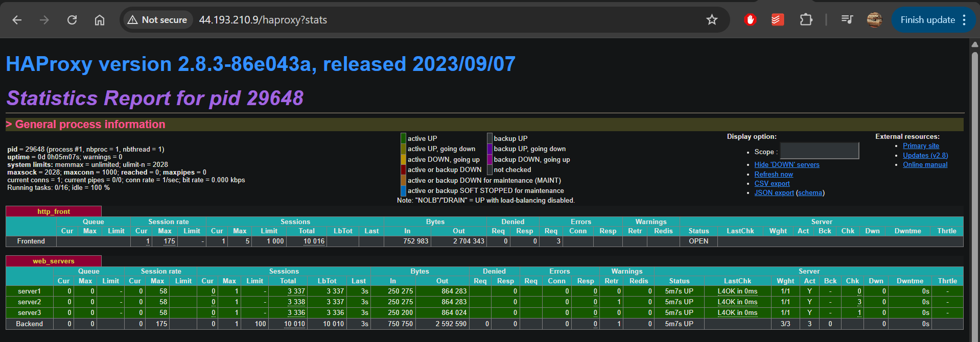This screenshot has height=342, width=980.
Task: Click server3 bytes in 250 200
Action: click(400, 312)
